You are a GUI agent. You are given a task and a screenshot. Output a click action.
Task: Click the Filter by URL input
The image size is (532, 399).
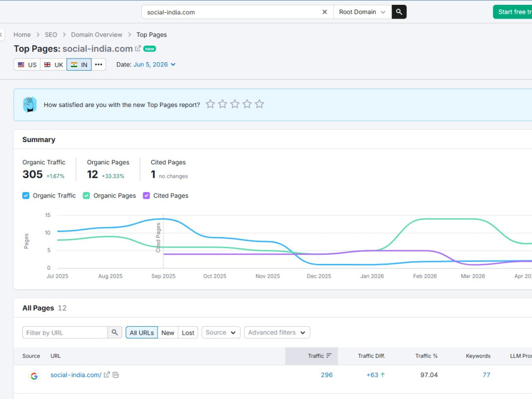tap(65, 332)
